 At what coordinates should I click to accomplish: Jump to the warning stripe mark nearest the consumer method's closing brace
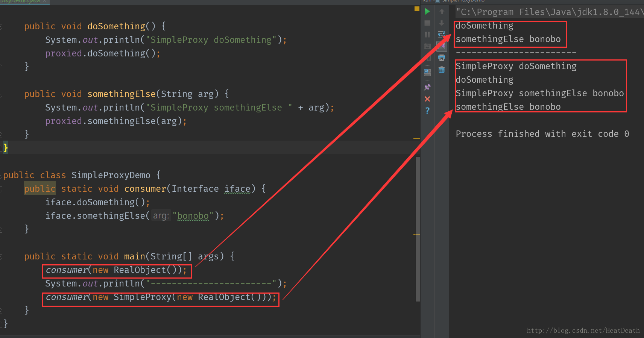[417, 234]
